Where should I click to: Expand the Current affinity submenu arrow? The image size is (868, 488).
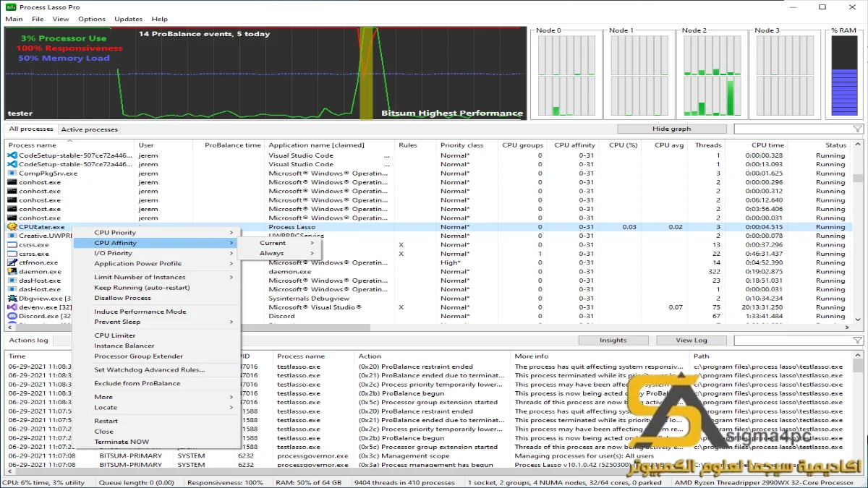pos(312,243)
